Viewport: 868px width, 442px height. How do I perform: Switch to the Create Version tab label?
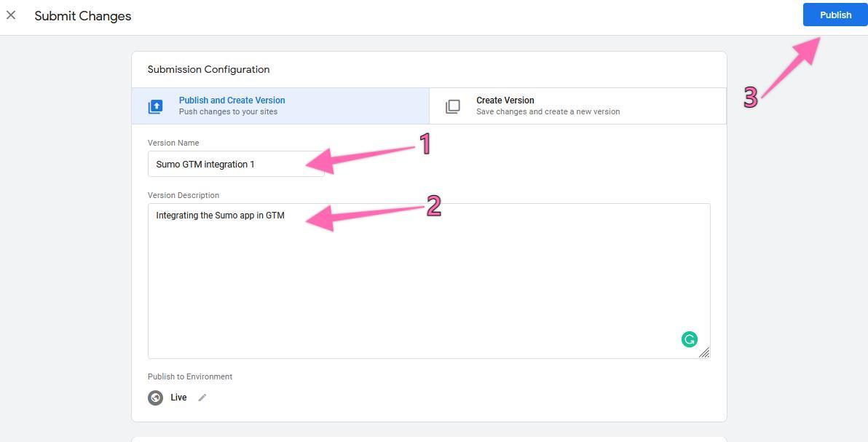(x=505, y=100)
